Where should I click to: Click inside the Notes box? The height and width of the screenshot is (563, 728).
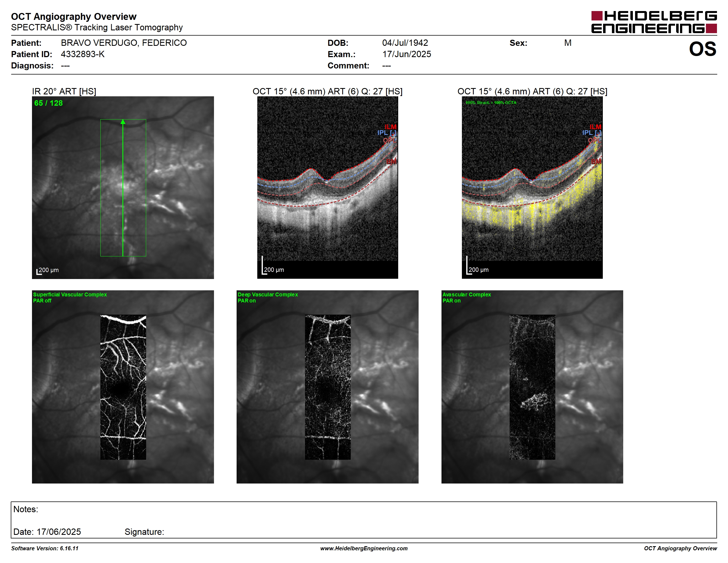(364, 520)
